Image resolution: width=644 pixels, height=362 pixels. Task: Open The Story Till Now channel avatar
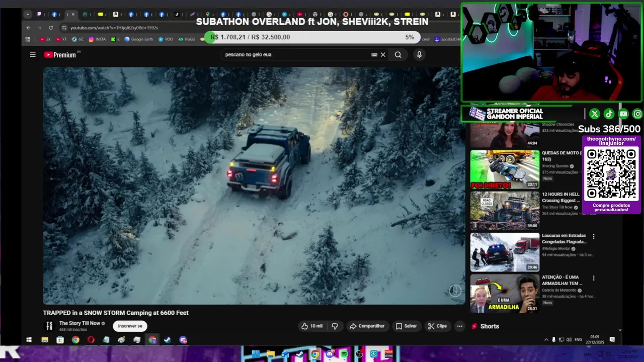tap(49, 326)
